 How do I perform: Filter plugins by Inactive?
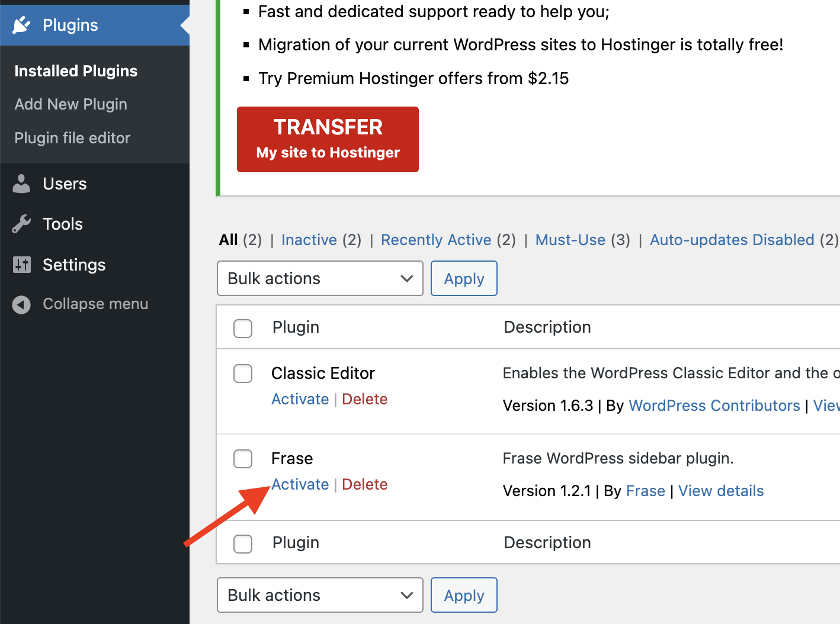tap(309, 240)
